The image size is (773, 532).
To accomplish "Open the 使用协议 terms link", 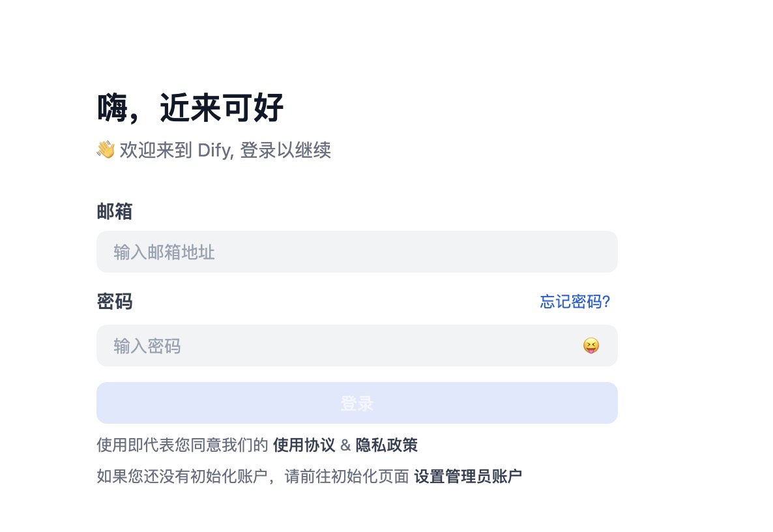I will click(x=304, y=445).
